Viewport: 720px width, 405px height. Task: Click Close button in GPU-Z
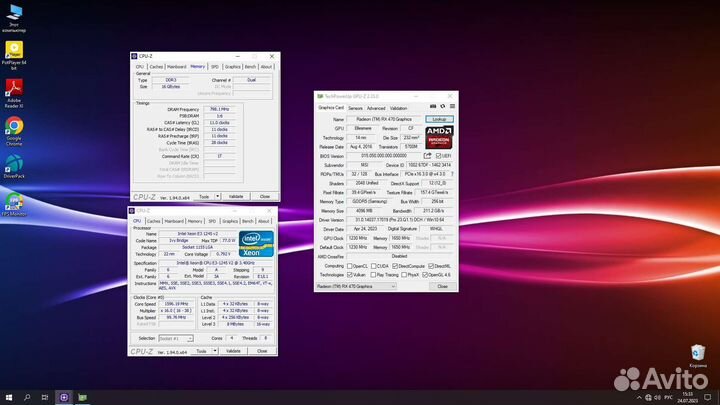pyautogui.click(x=442, y=286)
